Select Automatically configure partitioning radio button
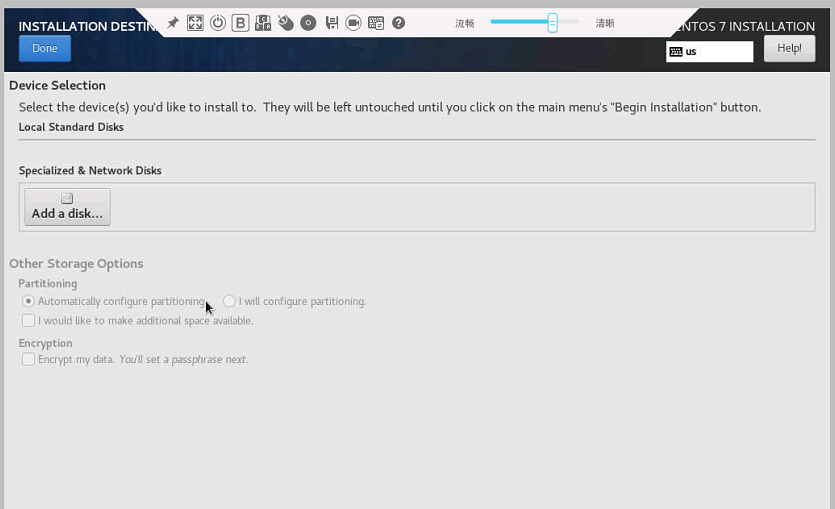 coord(28,301)
